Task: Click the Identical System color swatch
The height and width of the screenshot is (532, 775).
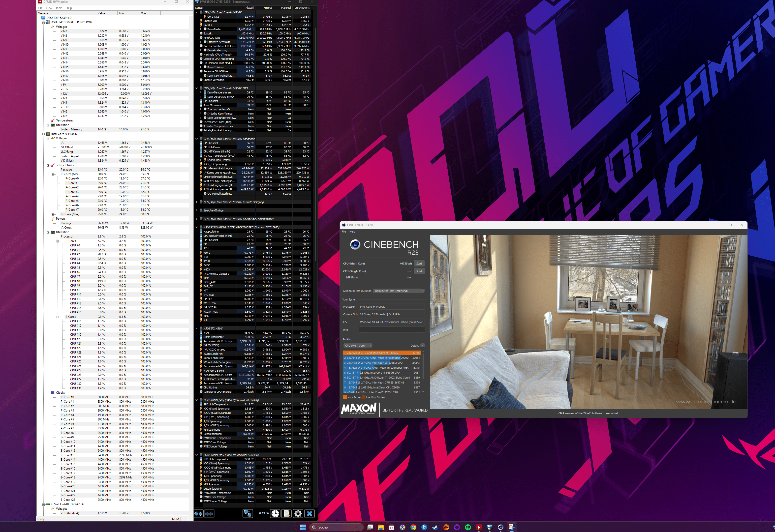Action: 364,397
